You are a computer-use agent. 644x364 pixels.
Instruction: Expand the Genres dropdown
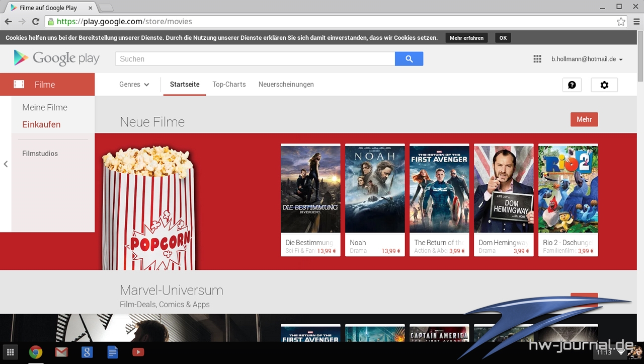pos(134,85)
